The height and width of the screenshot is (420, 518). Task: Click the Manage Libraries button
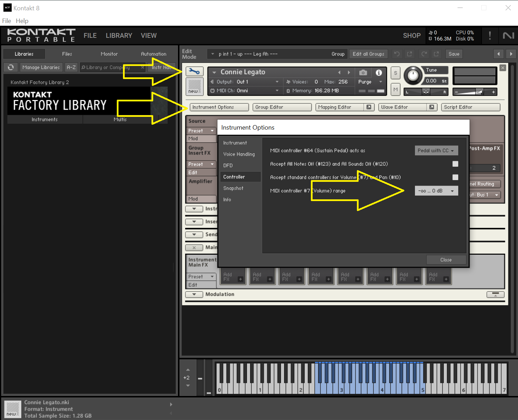click(41, 67)
